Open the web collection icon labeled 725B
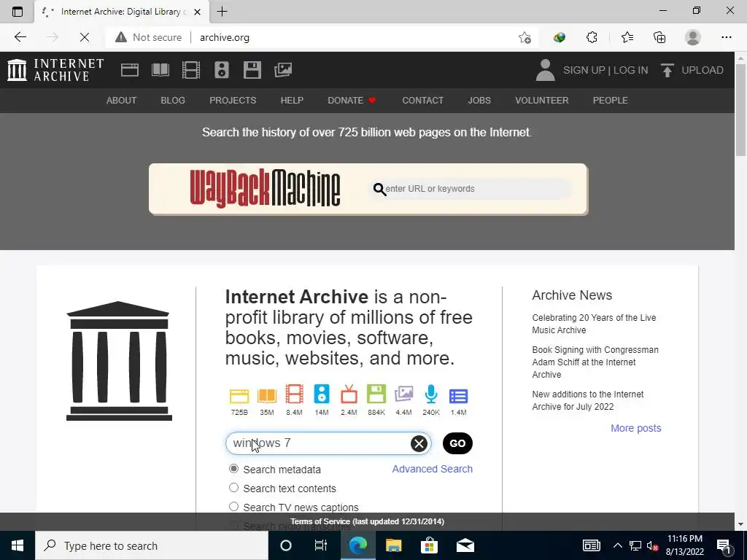747x560 pixels. coord(239,396)
